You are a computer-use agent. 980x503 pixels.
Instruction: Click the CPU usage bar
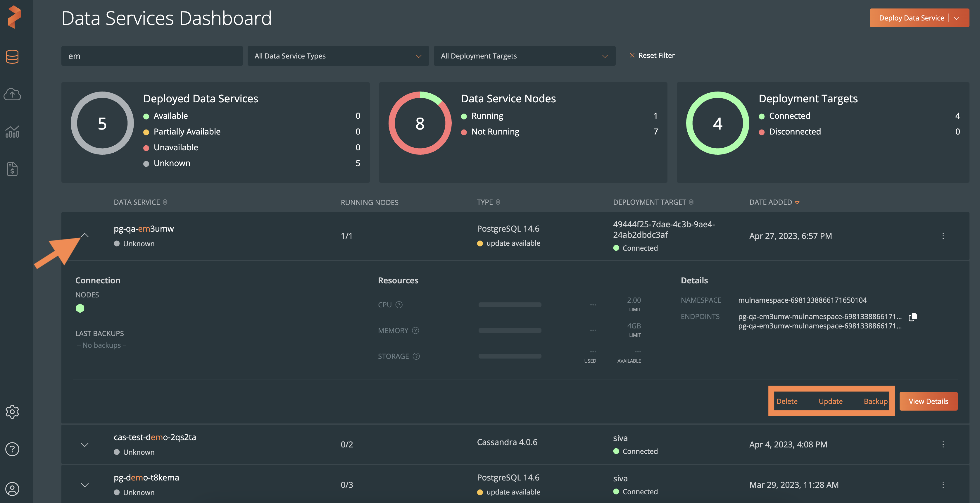tap(510, 305)
